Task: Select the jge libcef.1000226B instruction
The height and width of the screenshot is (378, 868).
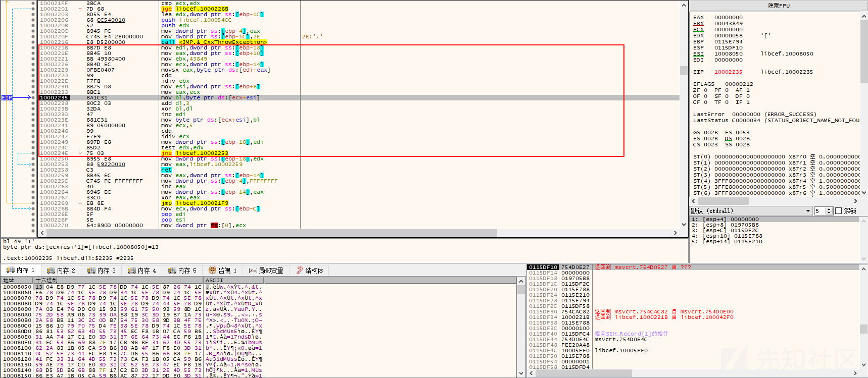Action: pos(195,9)
